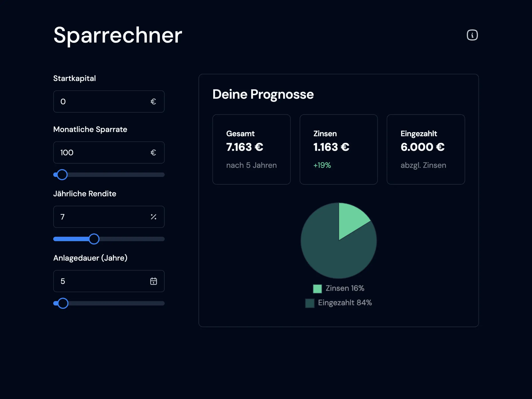Click the 'Monatliche Sparrate' label
Screen dimensions: 532x399
pos(90,129)
